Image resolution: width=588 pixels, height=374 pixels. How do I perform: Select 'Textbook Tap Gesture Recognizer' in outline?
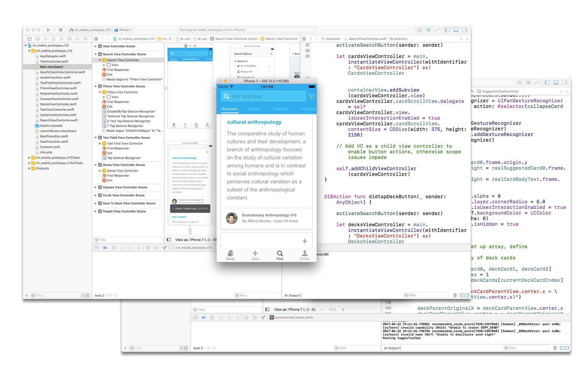pos(131,116)
